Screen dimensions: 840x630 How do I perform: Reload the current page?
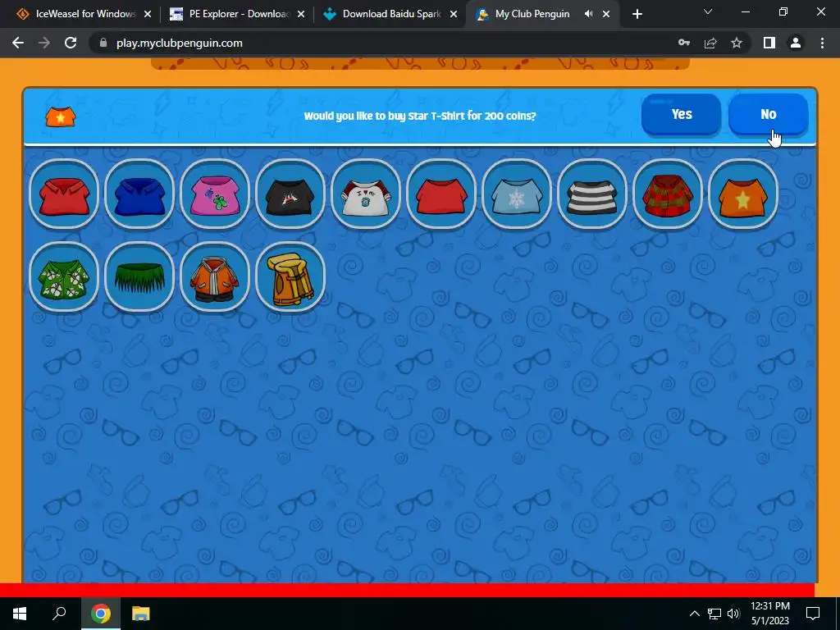71,43
